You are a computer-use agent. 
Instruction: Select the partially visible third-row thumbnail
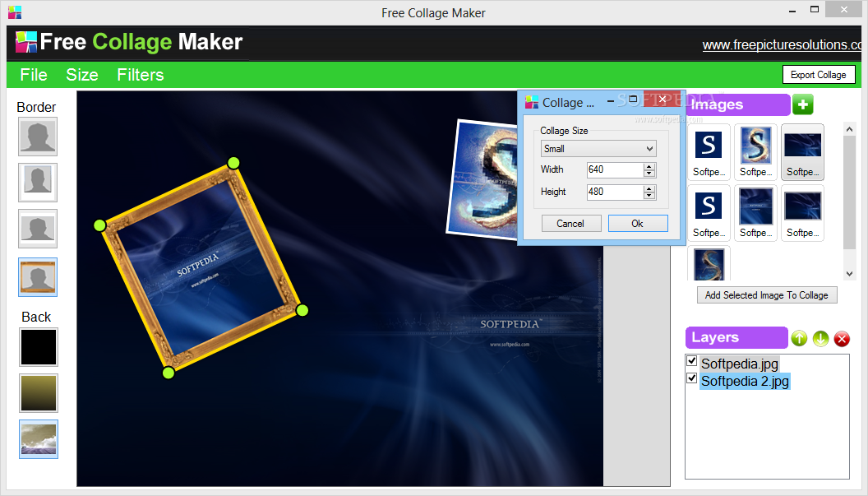coord(709,264)
